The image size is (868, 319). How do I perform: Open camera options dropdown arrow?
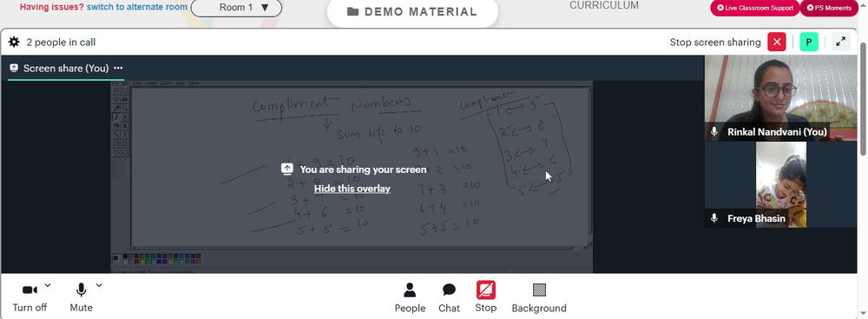(x=48, y=285)
